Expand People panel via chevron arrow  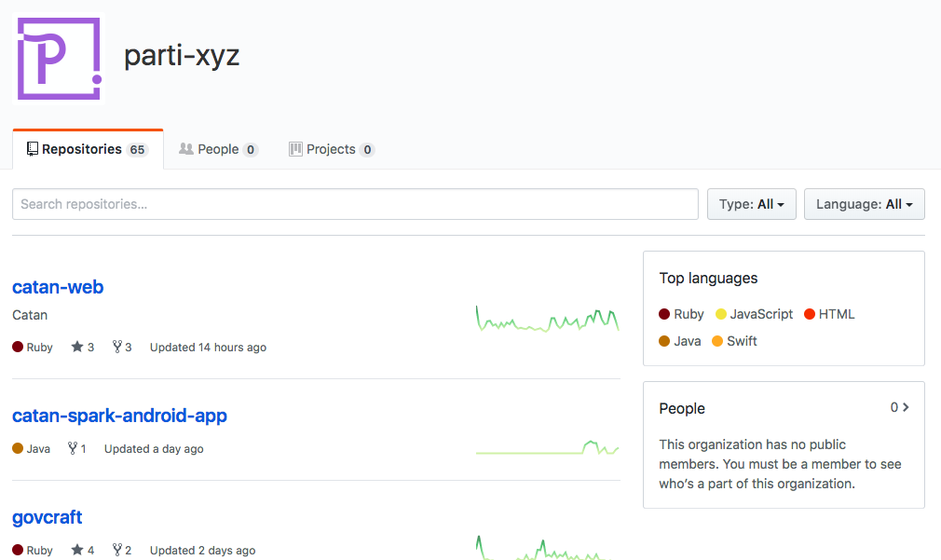[x=906, y=407]
